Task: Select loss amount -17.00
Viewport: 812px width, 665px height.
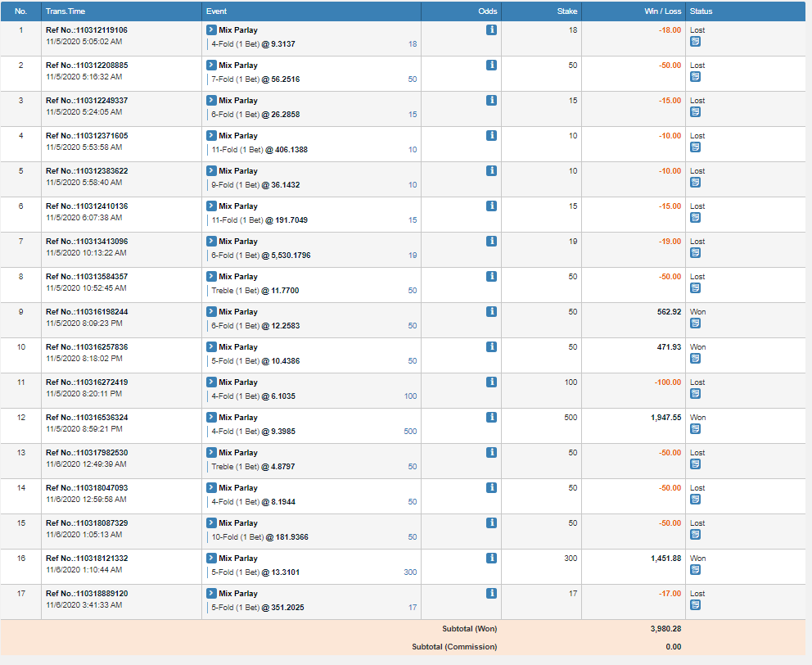Action: [670, 594]
